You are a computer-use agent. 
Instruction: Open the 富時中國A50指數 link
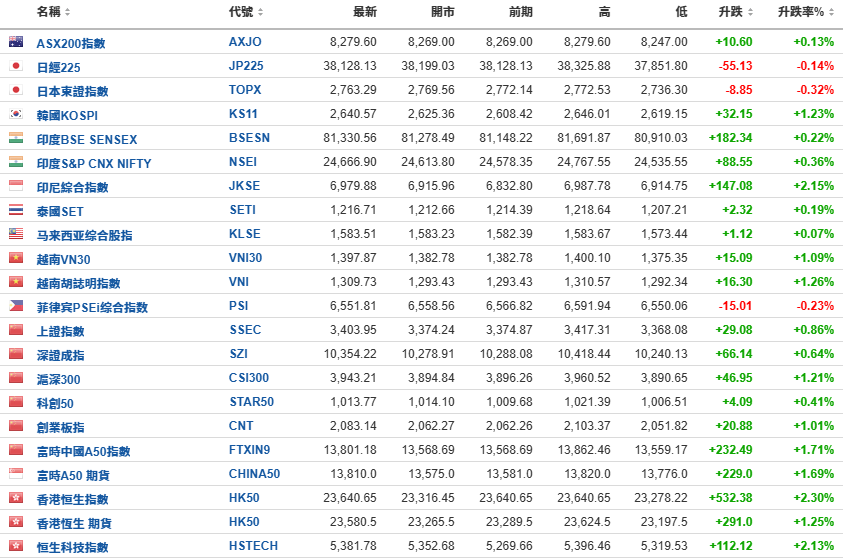83,452
